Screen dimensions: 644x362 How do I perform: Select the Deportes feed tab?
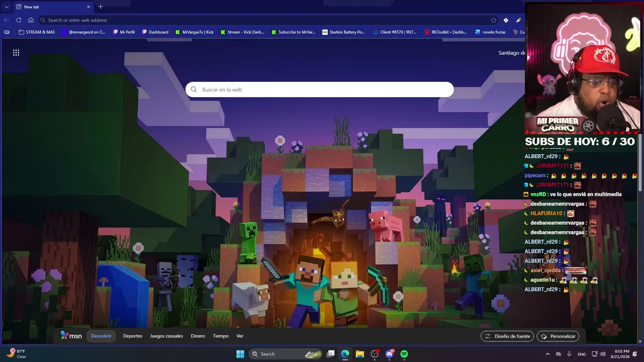click(x=133, y=336)
